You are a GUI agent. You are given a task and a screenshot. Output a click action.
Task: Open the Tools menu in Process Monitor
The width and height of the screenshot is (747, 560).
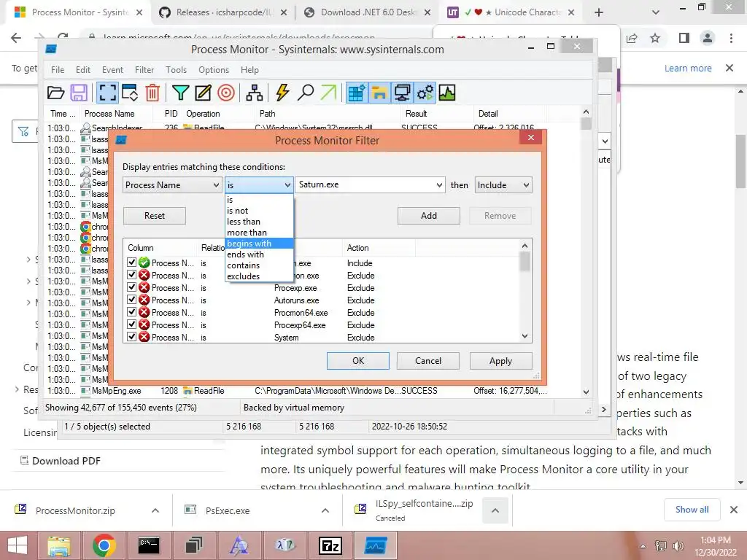[x=176, y=70]
